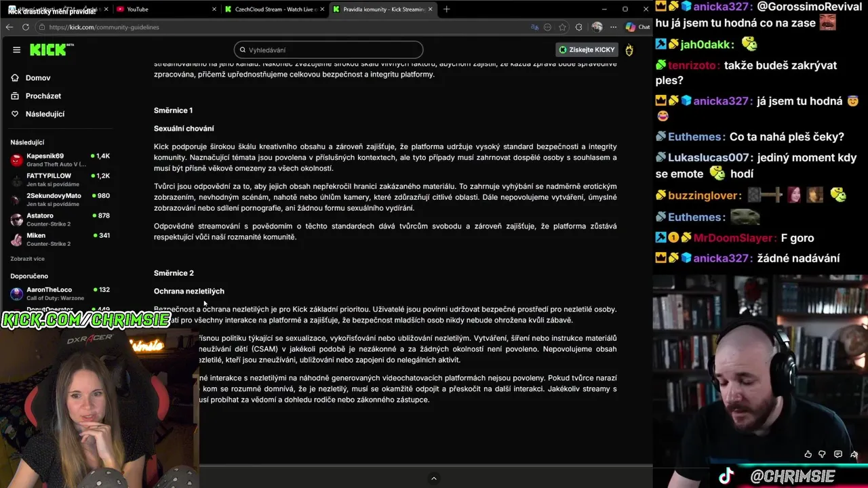Switch to the YouTube tab
This screenshot has width=868, height=488.
click(167, 9)
